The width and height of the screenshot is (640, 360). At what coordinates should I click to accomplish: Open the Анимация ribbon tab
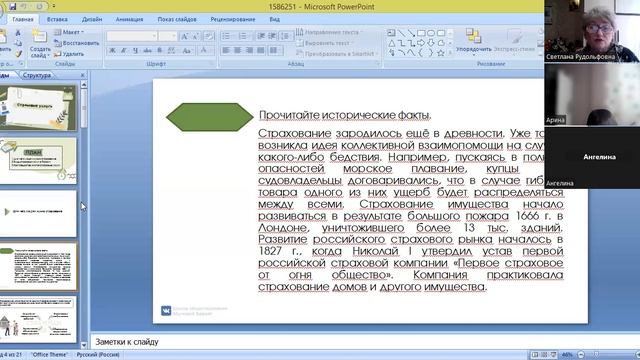tap(129, 19)
